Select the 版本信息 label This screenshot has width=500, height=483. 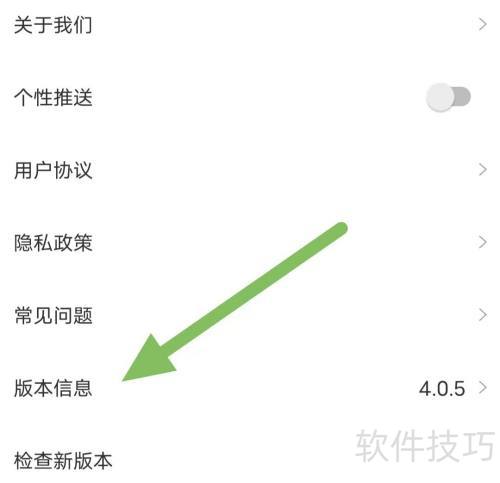tap(53, 388)
